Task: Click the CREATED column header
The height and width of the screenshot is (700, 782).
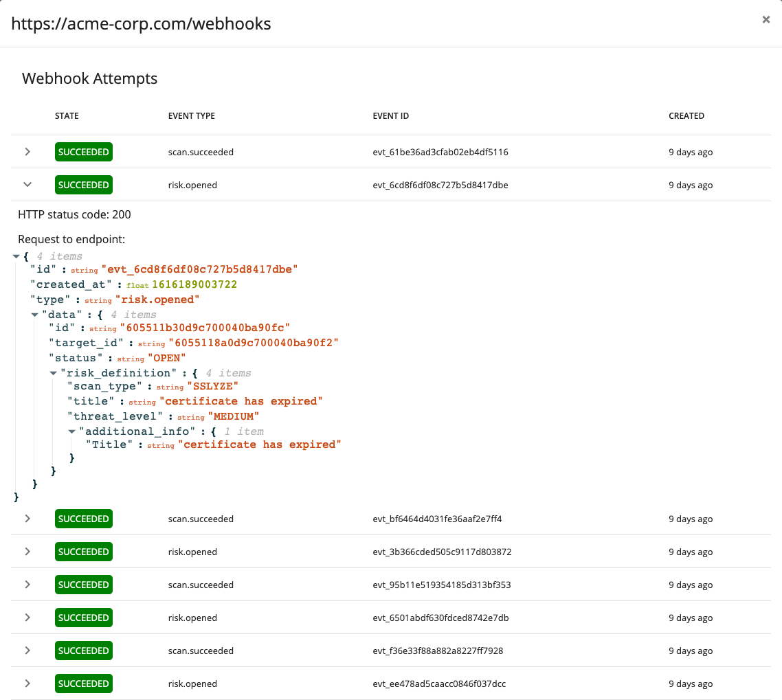Action: (686, 115)
